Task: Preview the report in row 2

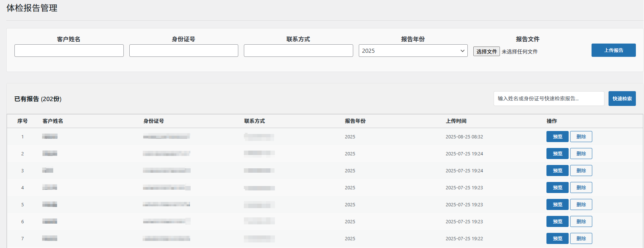Action: [557, 154]
